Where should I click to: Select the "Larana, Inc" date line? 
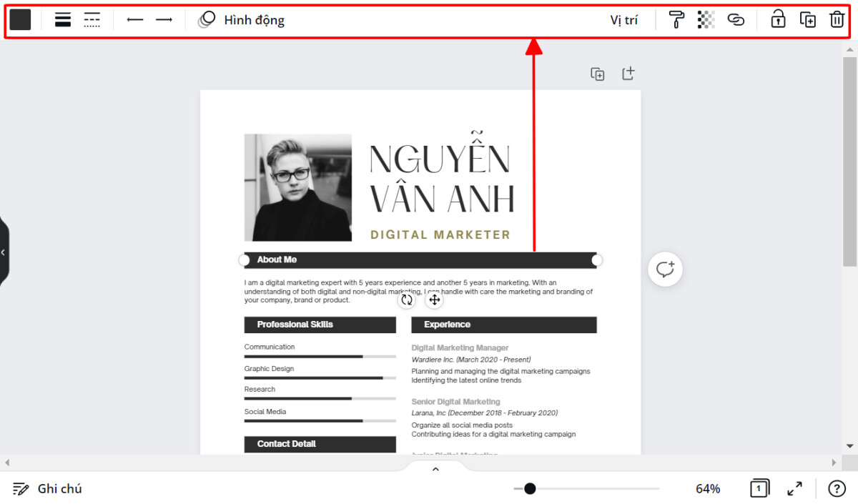click(485, 413)
